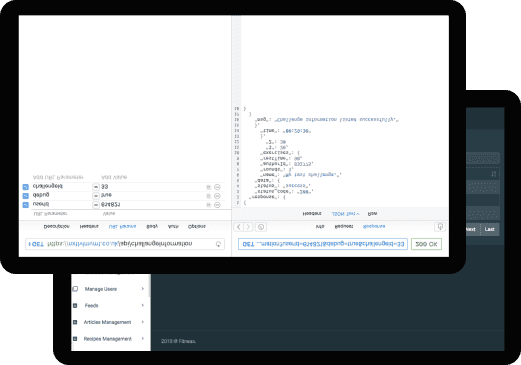The image size is (521, 365).
Task: Uncheck the challengeId parameter checkbox
Action: [26, 187]
